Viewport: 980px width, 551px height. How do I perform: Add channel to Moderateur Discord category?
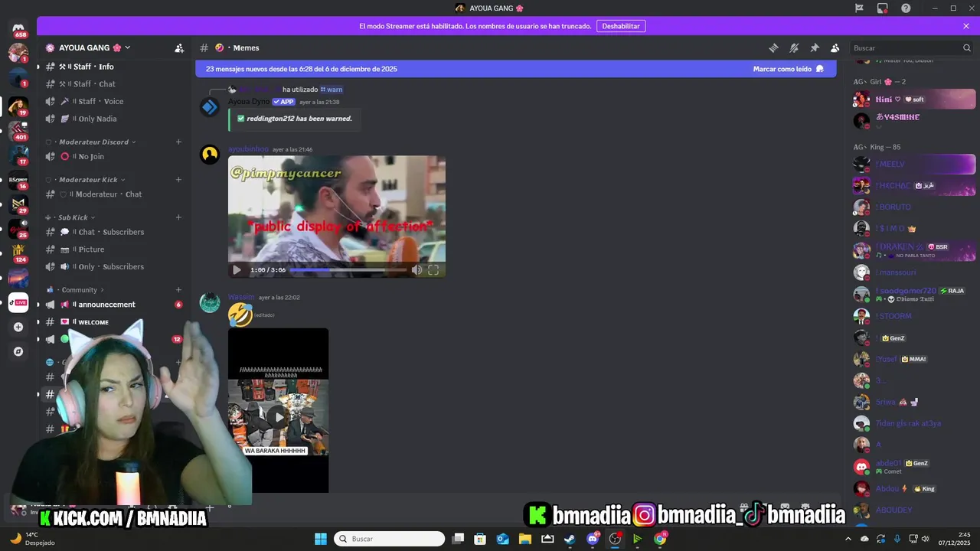[178, 142]
